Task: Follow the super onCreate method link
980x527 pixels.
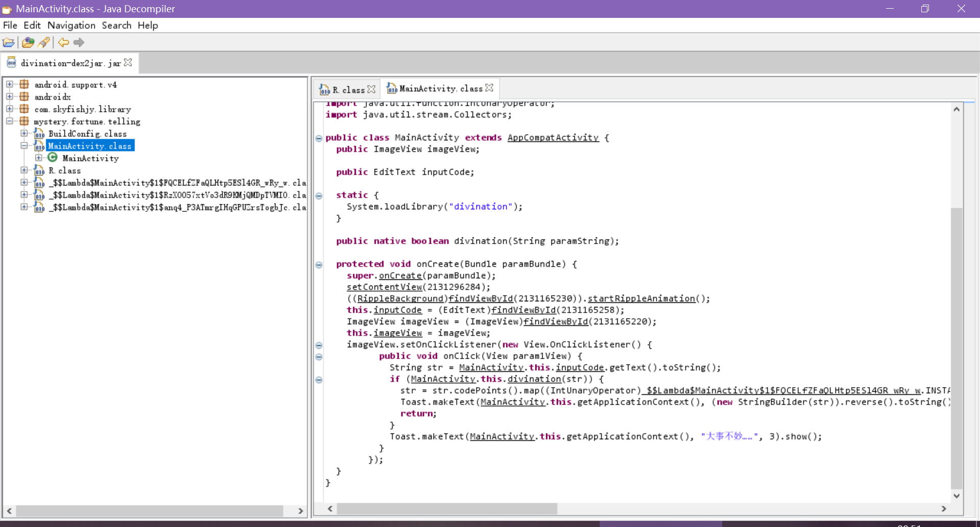Action: pos(400,275)
